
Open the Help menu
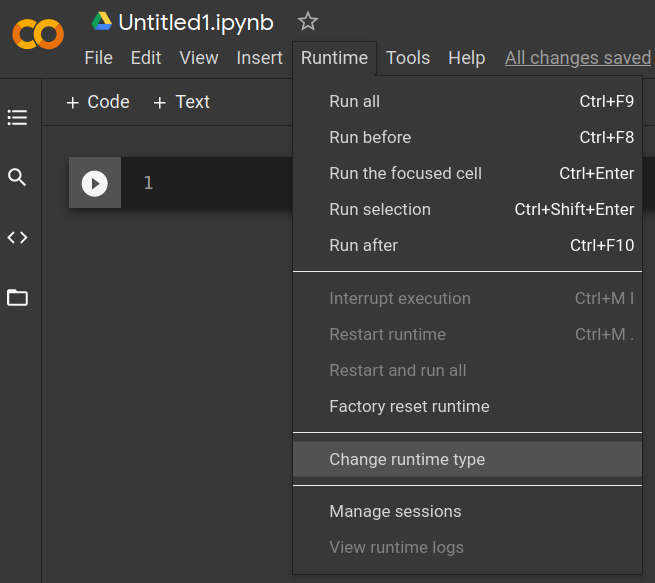(x=467, y=58)
